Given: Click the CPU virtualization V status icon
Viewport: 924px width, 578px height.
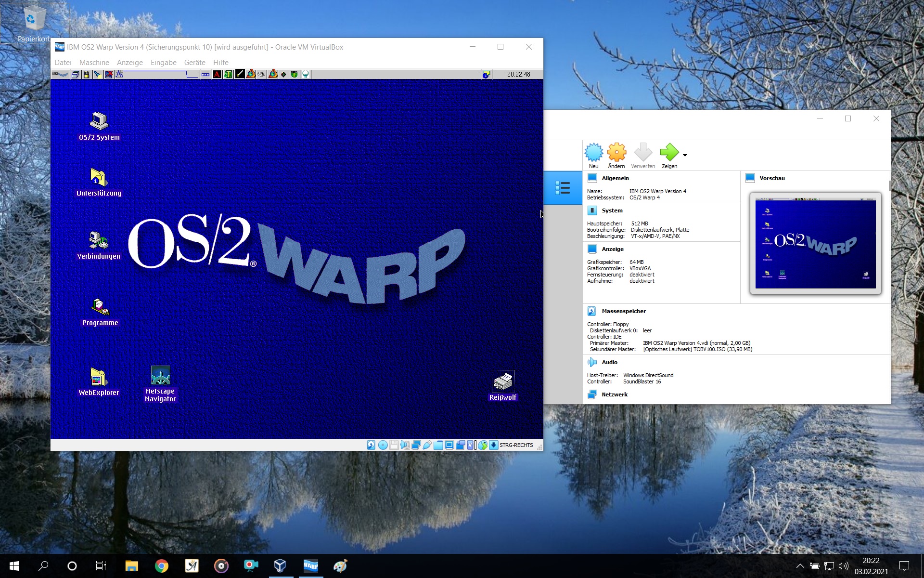Looking at the screenshot, I should tap(471, 445).
